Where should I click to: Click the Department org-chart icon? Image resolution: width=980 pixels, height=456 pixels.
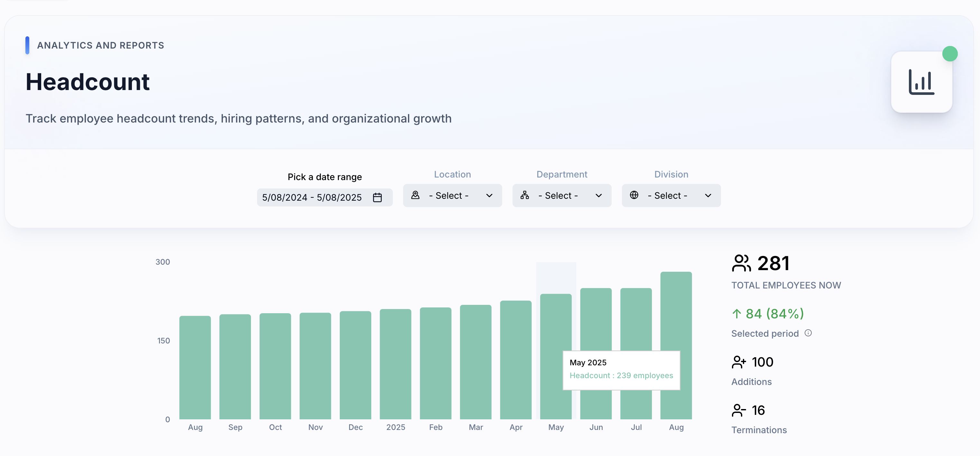pos(525,196)
